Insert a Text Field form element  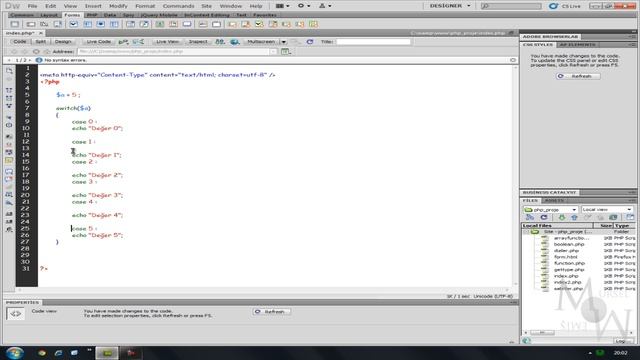coord(31,24)
